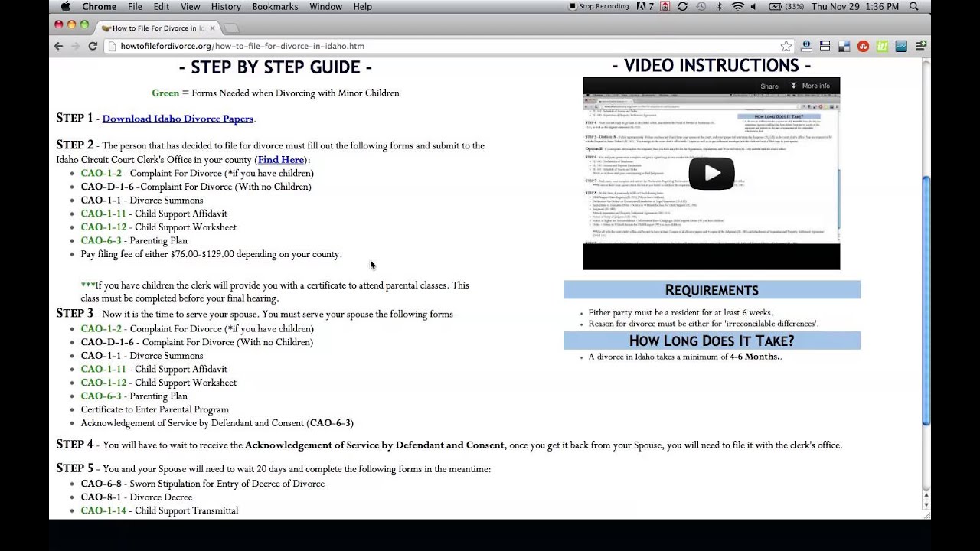980x551 pixels.
Task: Expand More info on the video
Action: (x=810, y=86)
